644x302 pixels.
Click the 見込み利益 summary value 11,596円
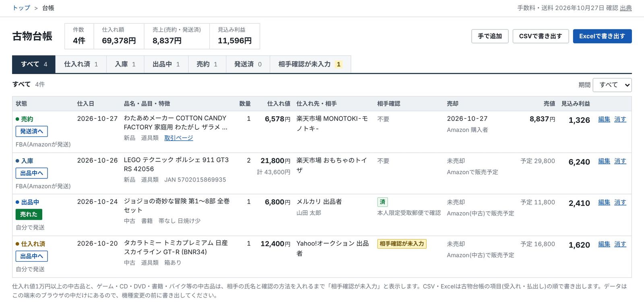point(235,41)
